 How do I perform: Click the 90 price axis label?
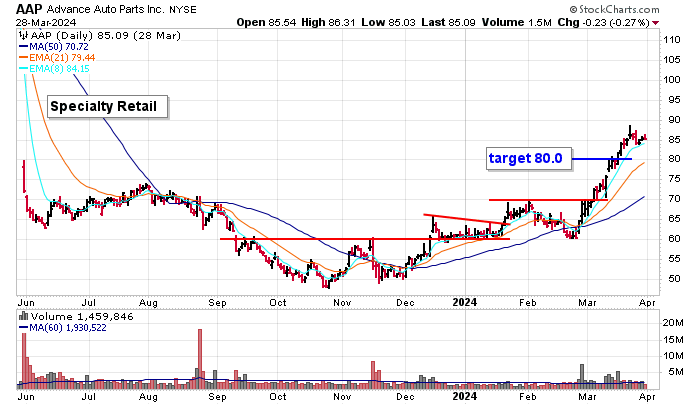(674, 120)
